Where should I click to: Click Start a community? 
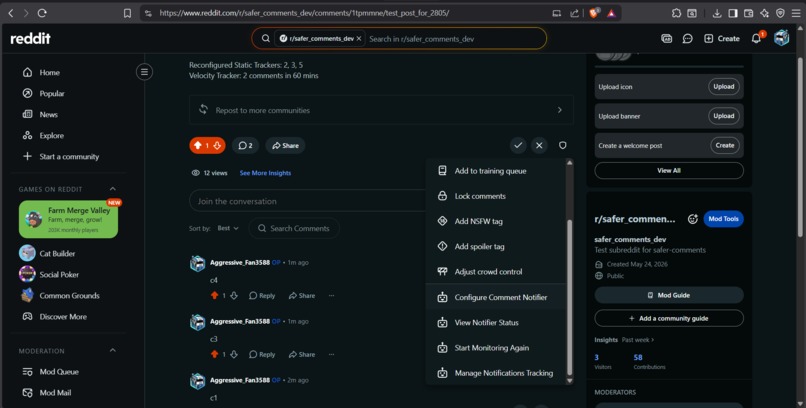coord(67,157)
